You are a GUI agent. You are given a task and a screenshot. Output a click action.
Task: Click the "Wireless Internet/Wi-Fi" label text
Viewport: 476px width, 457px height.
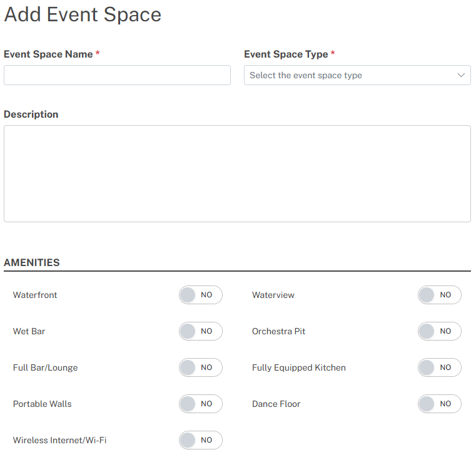[60, 440]
